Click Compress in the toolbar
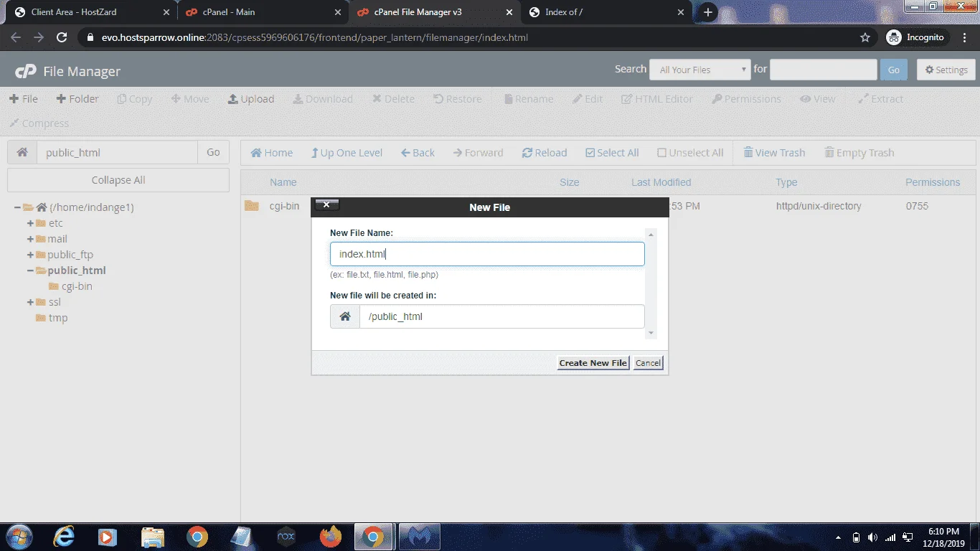 (x=39, y=123)
